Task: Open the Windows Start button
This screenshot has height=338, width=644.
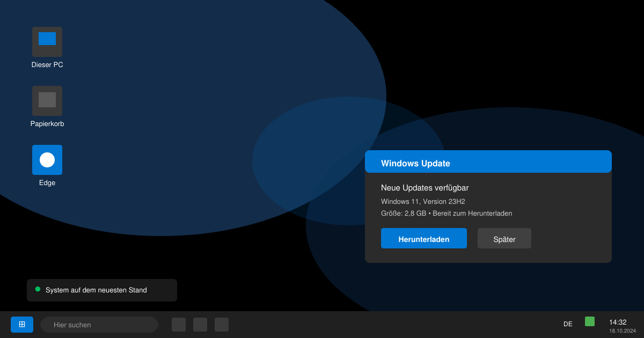Action: pos(22,325)
